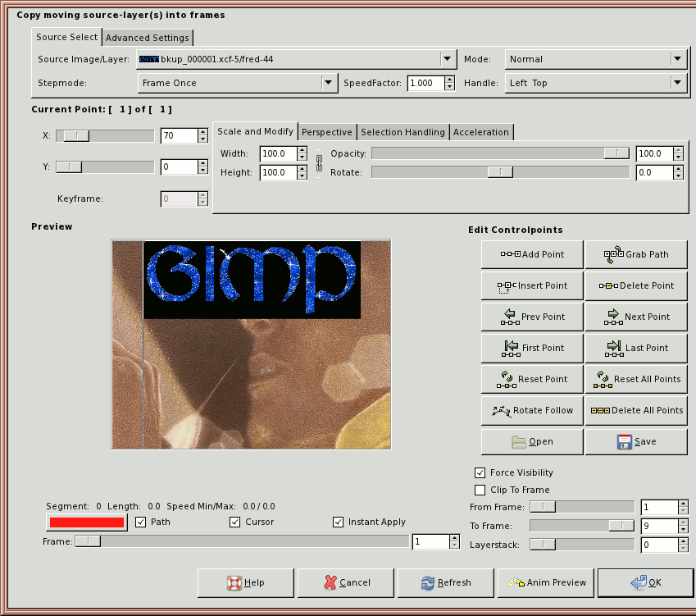Toggle the Path checkbox
696x616 pixels.
[141, 522]
